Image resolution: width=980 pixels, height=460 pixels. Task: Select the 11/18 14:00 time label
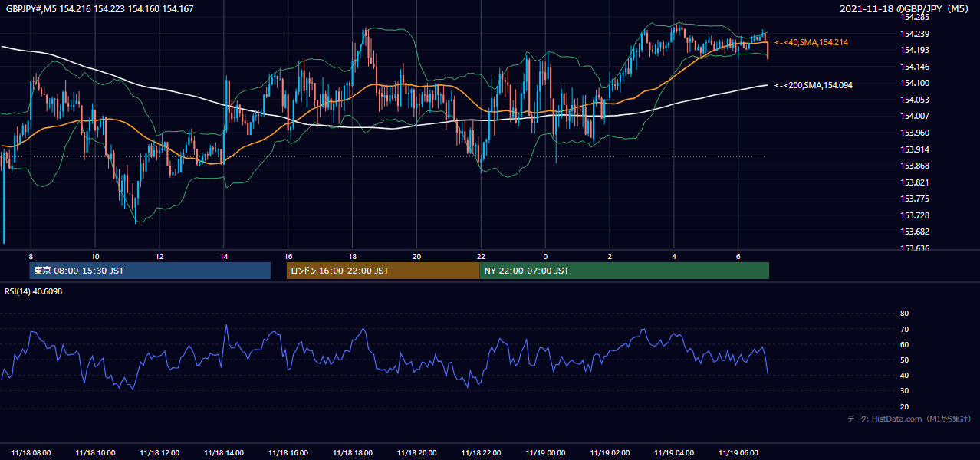224,453
